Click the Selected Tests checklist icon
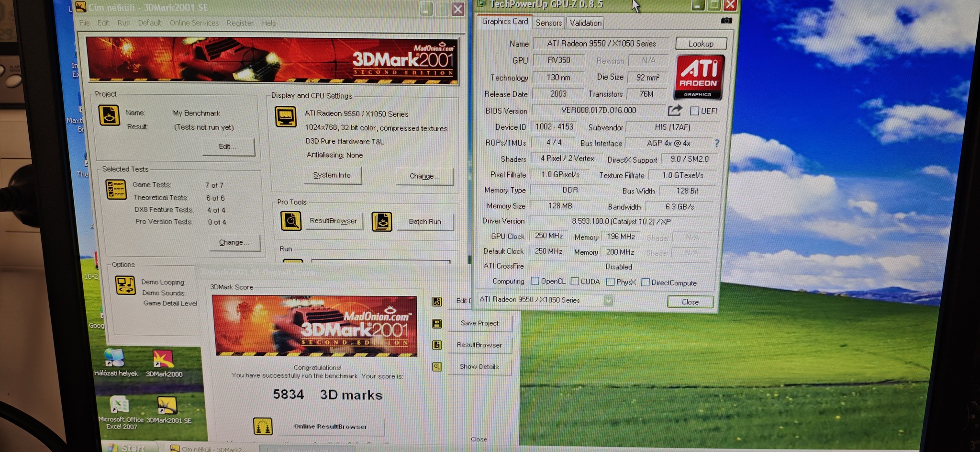 (x=116, y=189)
